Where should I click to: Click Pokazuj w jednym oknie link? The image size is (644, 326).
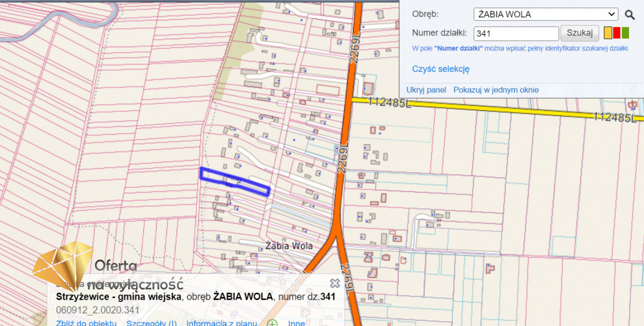pyautogui.click(x=496, y=90)
